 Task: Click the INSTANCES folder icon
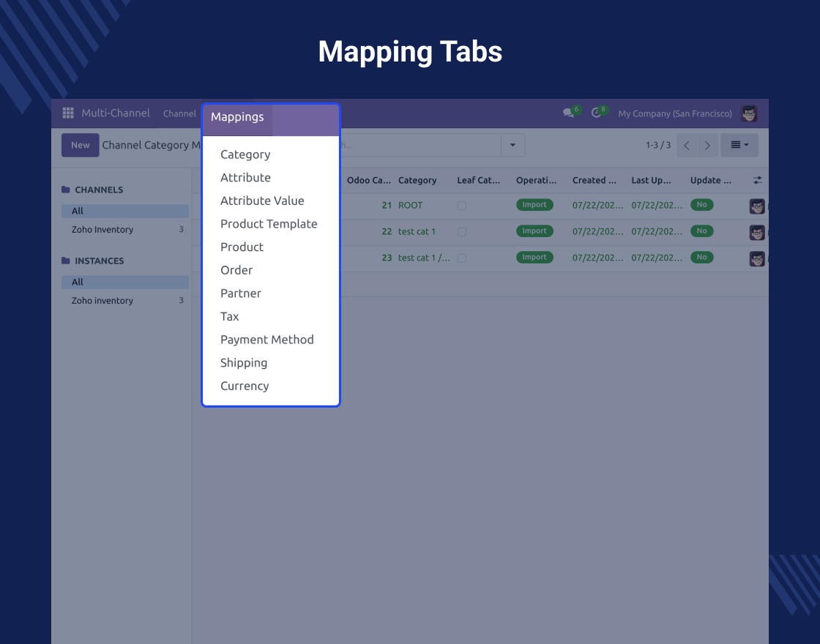66,261
